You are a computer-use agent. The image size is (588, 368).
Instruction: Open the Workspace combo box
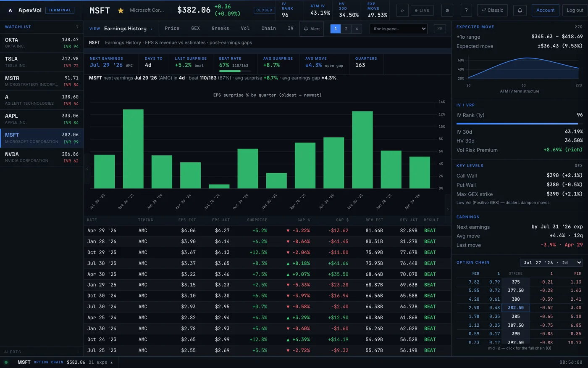398,29
